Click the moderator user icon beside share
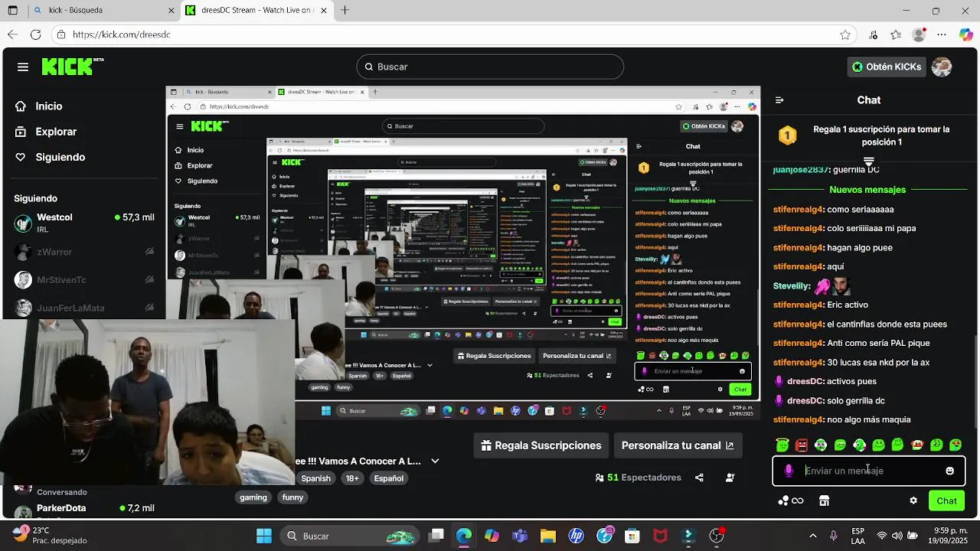This screenshot has height=551, width=980. click(730, 478)
